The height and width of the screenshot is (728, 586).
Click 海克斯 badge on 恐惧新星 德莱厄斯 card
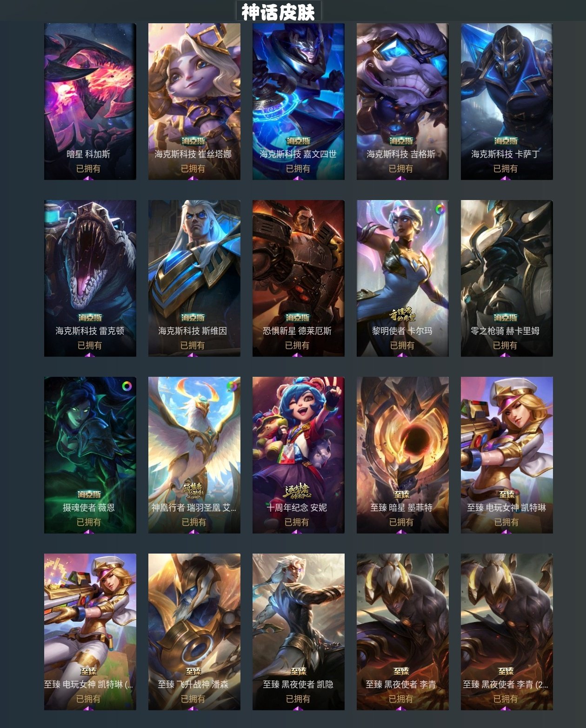tap(298, 318)
